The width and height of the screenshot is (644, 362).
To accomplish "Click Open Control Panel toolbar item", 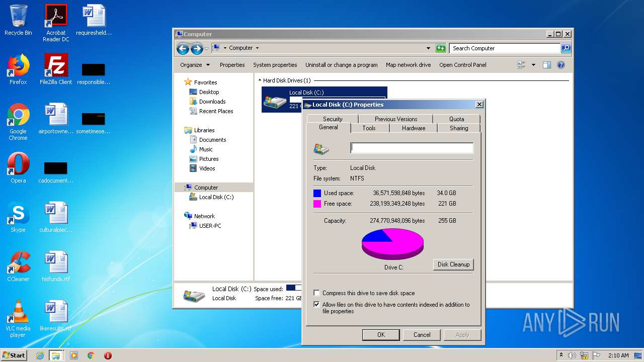I will pyautogui.click(x=462, y=65).
